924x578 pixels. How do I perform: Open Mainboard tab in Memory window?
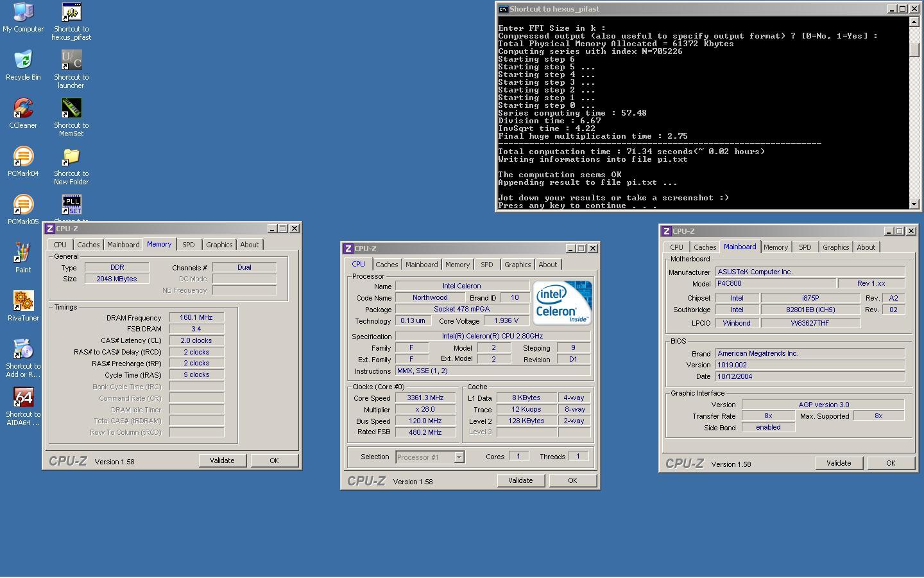[x=123, y=245]
